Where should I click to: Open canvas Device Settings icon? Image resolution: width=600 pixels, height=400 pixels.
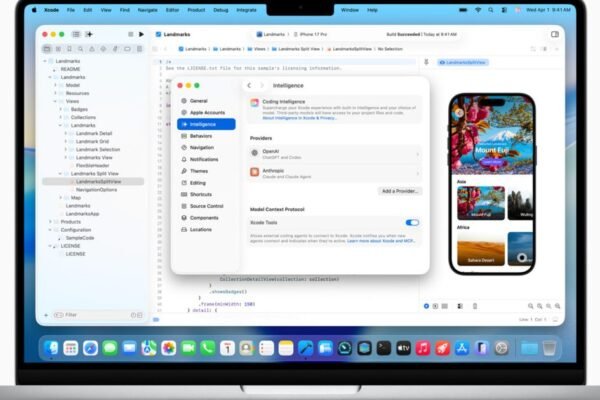click(460, 306)
